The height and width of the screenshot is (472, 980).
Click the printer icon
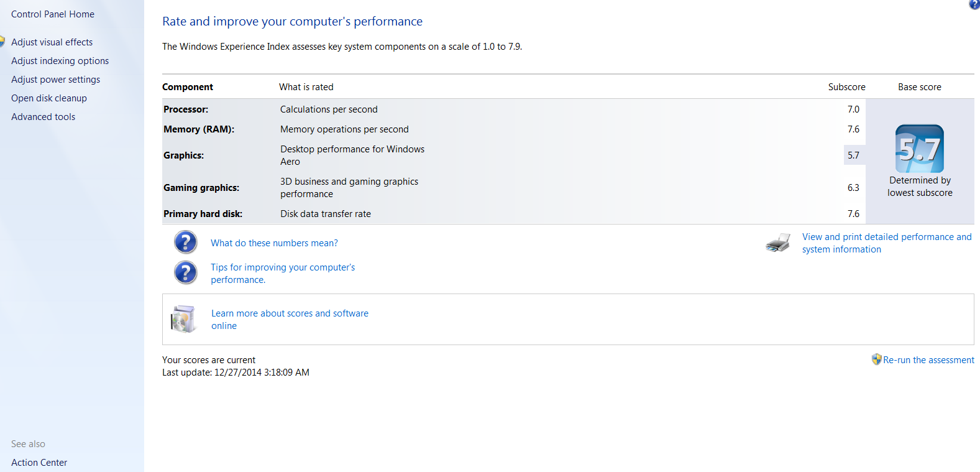pos(778,243)
